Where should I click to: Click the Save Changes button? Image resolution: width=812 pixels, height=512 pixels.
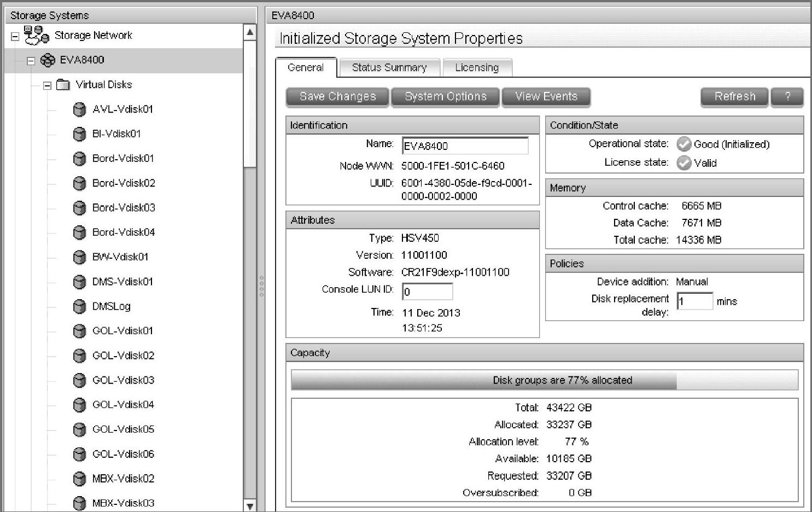pyautogui.click(x=337, y=97)
